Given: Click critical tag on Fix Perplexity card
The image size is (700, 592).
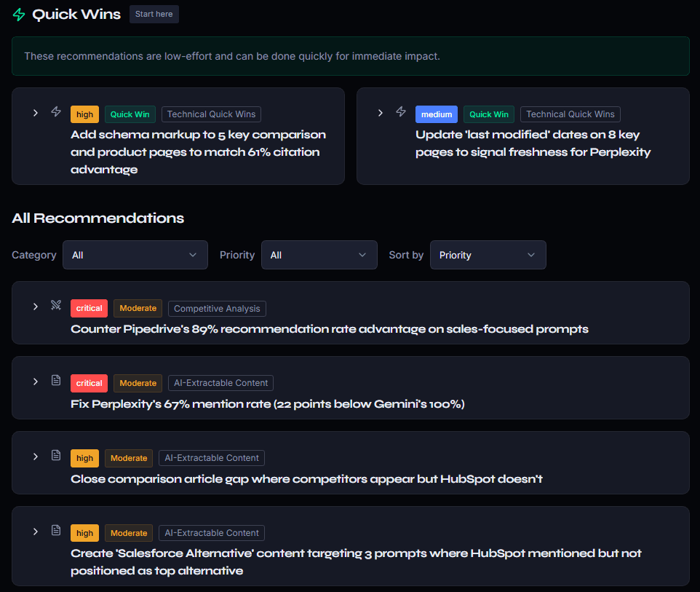Looking at the screenshot, I should tap(90, 383).
